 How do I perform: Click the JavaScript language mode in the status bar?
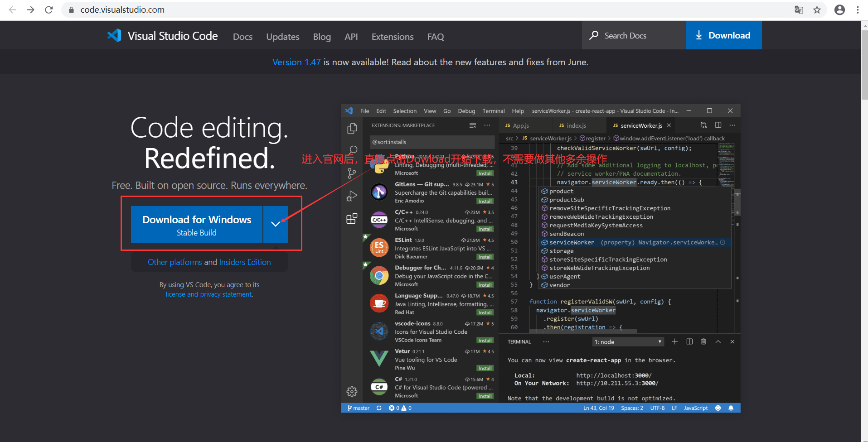pos(696,408)
